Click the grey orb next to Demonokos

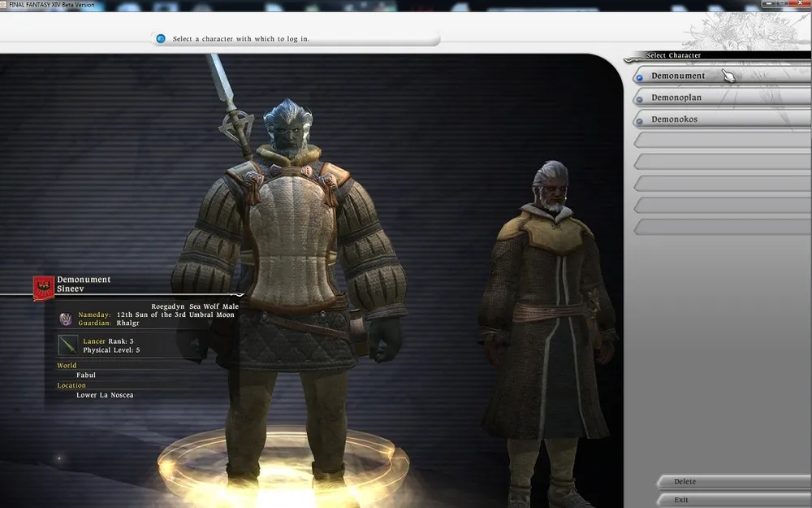pyautogui.click(x=640, y=120)
